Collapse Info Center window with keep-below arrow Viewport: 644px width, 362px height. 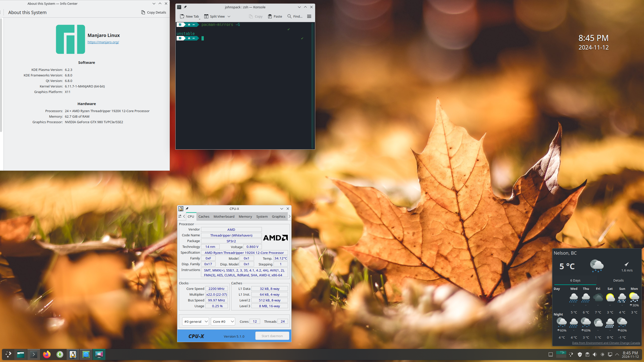pos(154,4)
